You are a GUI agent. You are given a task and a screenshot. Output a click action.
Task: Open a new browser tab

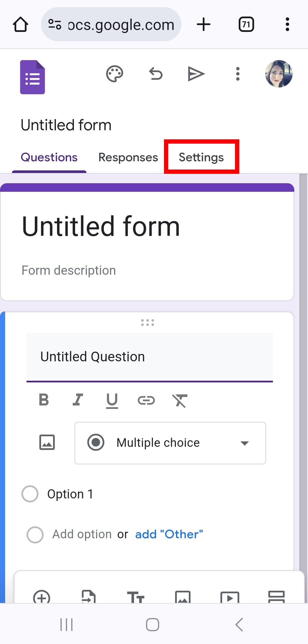coord(204,24)
